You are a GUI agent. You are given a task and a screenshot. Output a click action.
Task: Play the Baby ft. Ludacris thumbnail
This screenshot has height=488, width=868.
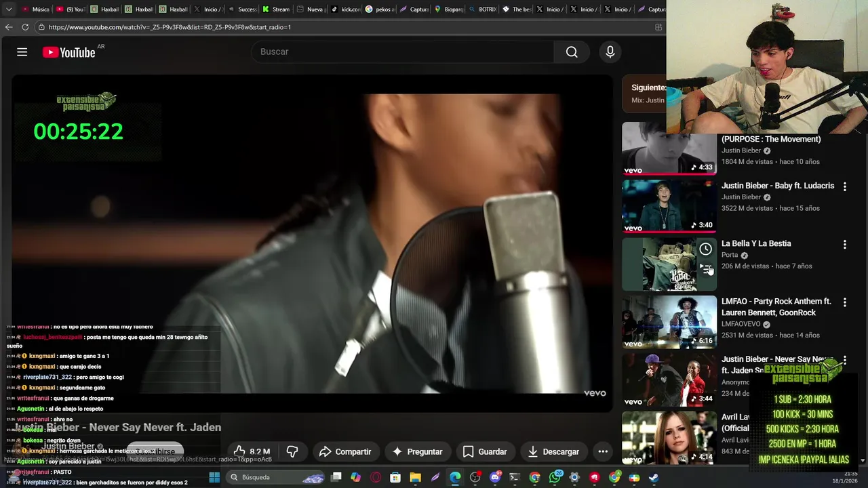669,206
